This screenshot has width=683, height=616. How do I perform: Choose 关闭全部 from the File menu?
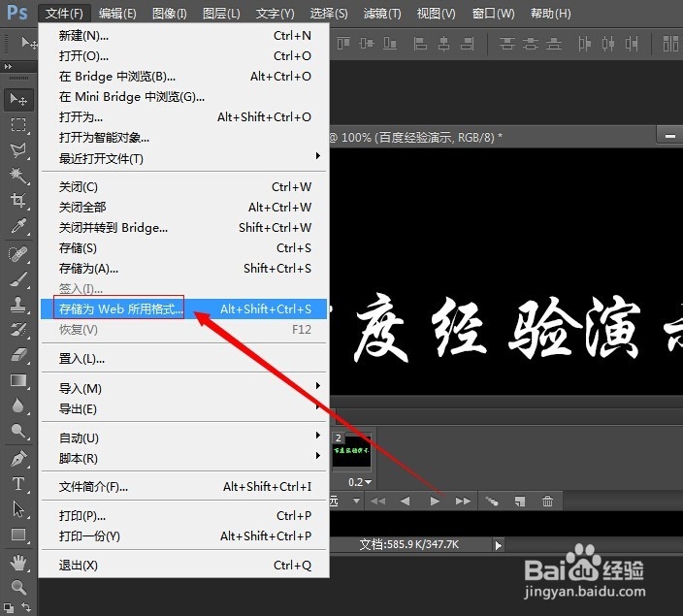[183, 207]
